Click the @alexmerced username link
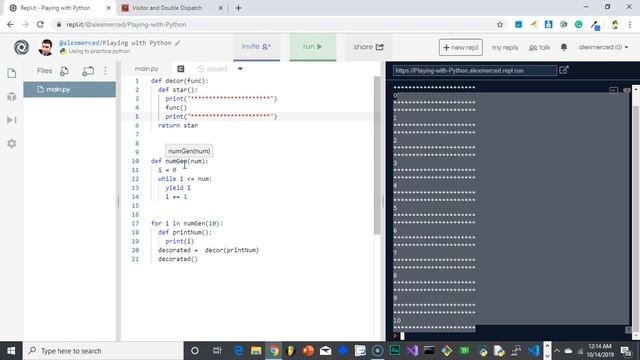 click(x=79, y=43)
